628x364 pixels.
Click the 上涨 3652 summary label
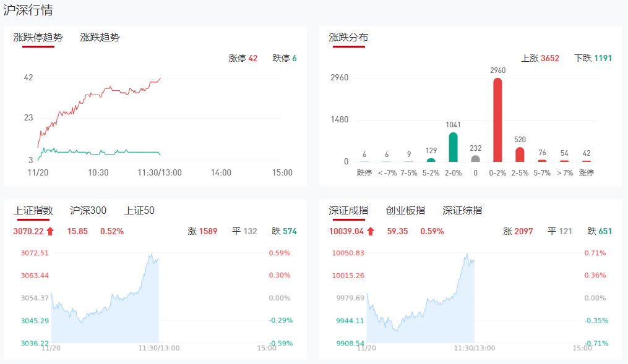[540, 58]
